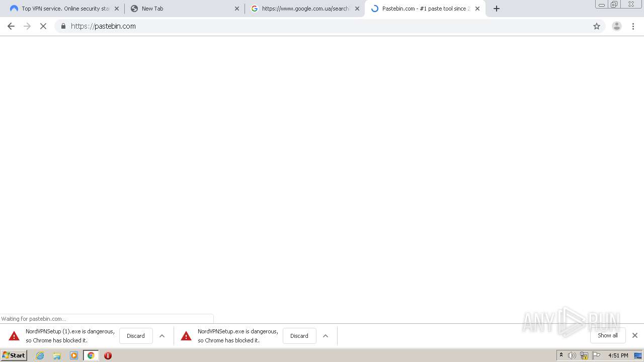Image resolution: width=644 pixels, height=362 pixels.
Task: Open the Chrome three-dot menu
Action: tap(633, 26)
